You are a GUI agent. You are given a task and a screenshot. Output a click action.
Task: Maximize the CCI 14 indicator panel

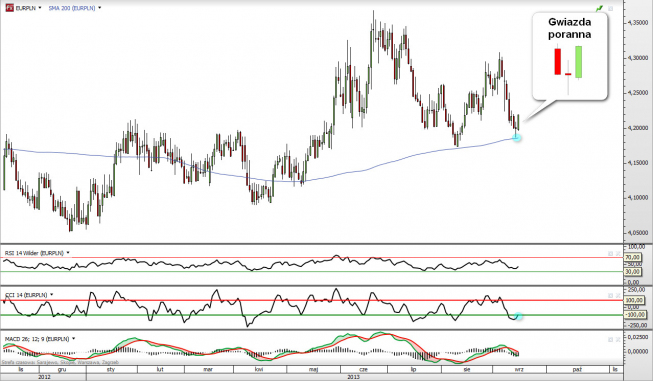[x=611, y=295]
